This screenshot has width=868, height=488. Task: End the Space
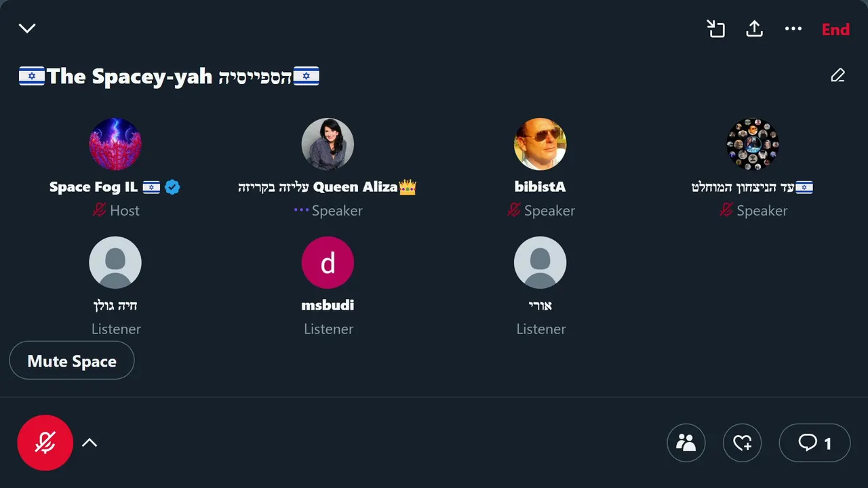(835, 29)
